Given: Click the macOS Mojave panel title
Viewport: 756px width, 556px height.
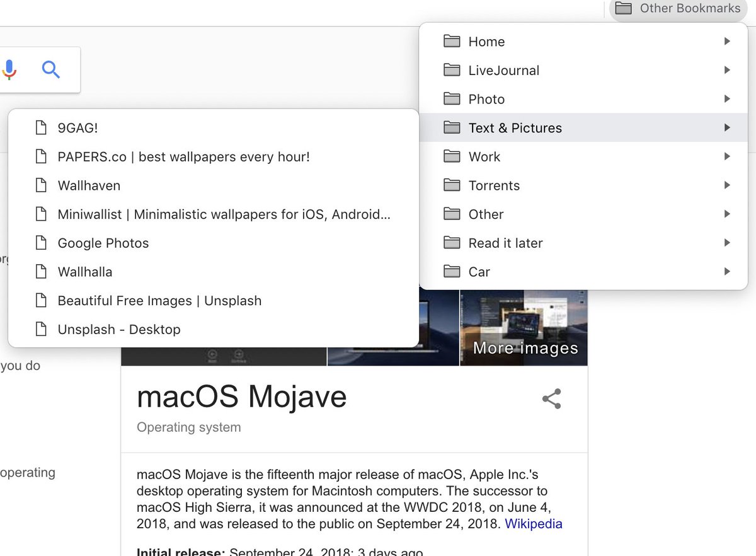Looking at the screenshot, I should point(242,397).
